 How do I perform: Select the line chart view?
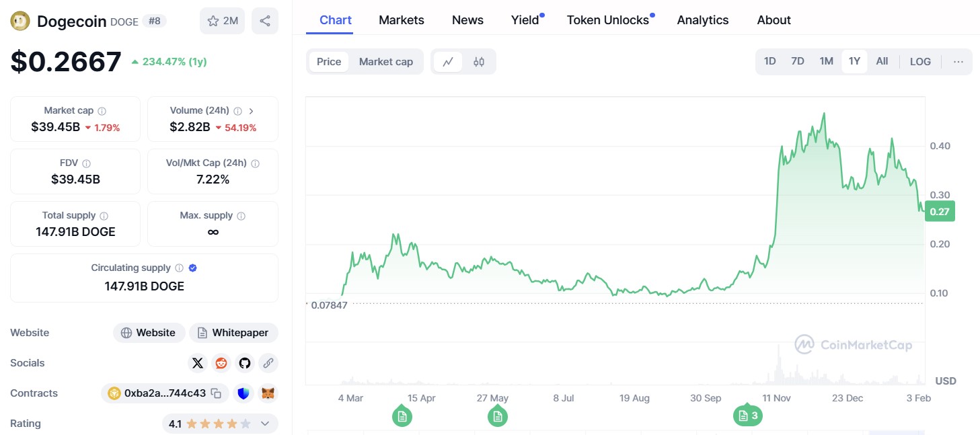point(448,61)
